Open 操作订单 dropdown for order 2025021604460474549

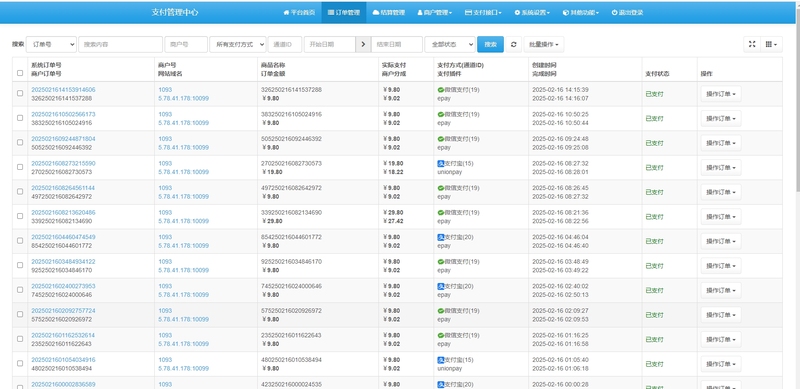click(721, 241)
